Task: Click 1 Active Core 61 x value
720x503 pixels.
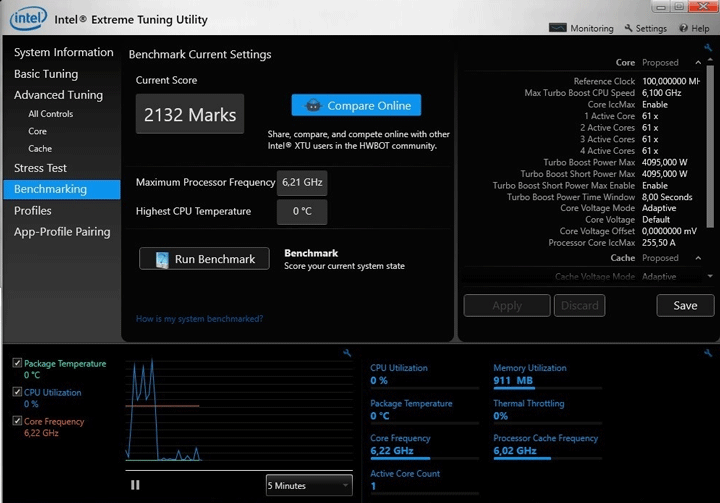Action: (x=650, y=116)
